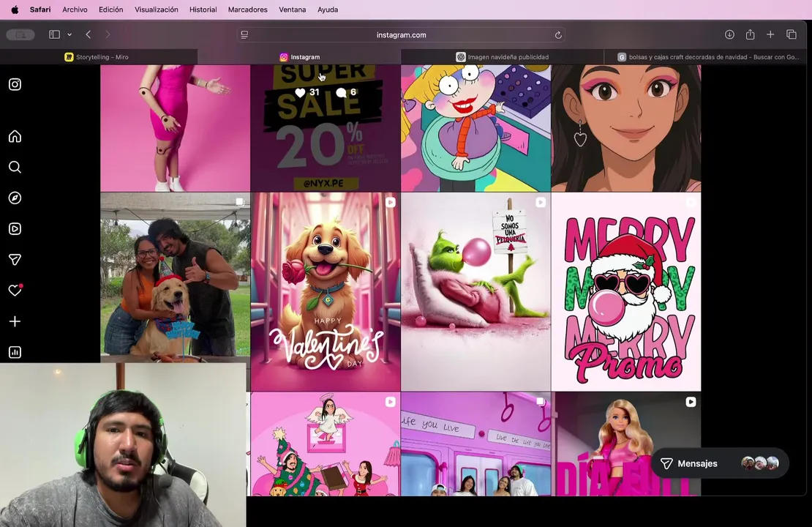Open the Barbie doll reel post

(626, 444)
